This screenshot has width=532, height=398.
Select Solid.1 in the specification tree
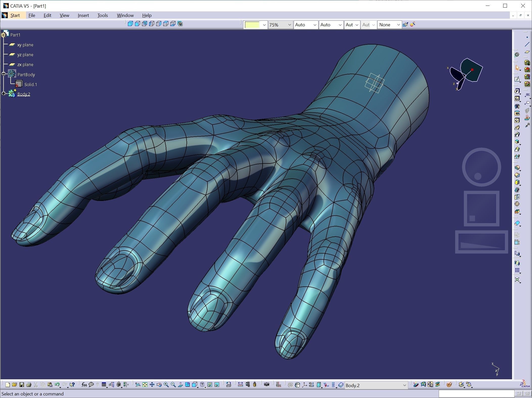[30, 85]
